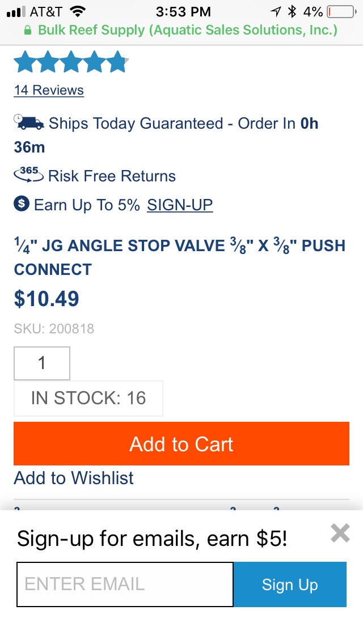
Task: Focus the ENTER EMAIL field
Action: pos(125,584)
